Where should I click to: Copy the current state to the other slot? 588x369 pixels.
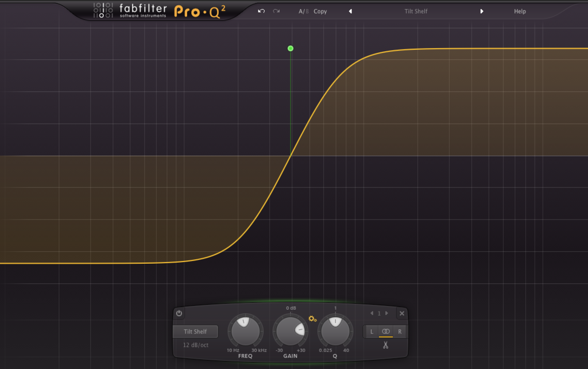[320, 11]
